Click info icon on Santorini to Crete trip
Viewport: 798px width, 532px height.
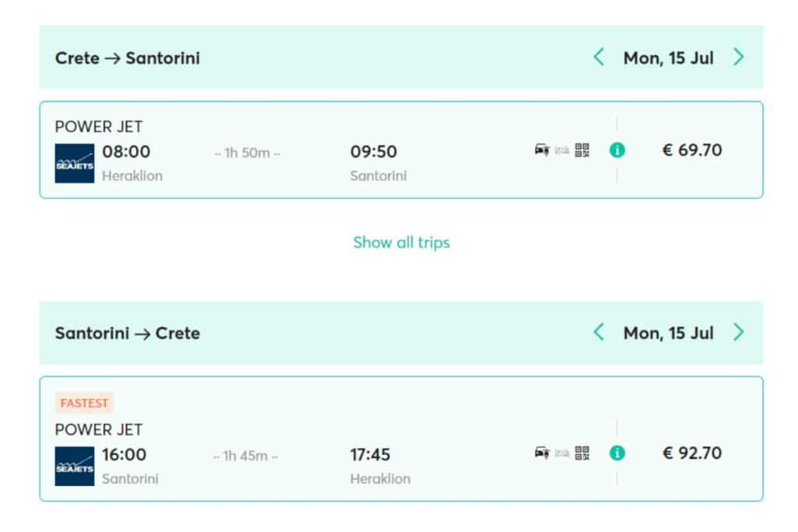(x=617, y=453)
